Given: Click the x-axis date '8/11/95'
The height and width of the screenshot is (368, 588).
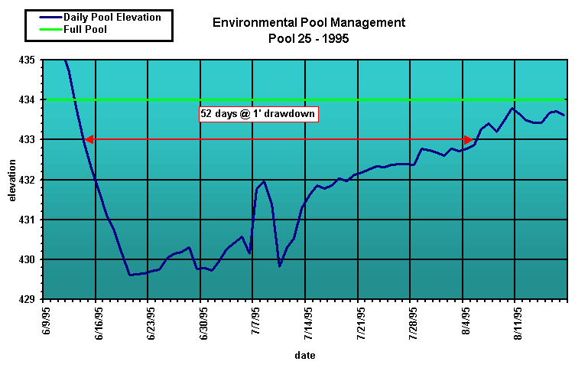Looking at the screenshot, I should pyautogui.click(x=518, y=324).
